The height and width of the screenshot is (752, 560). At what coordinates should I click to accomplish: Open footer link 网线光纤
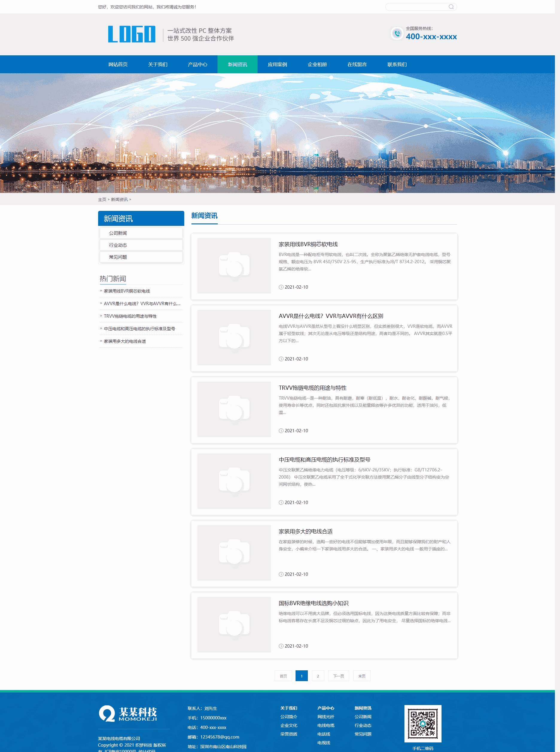325,717
